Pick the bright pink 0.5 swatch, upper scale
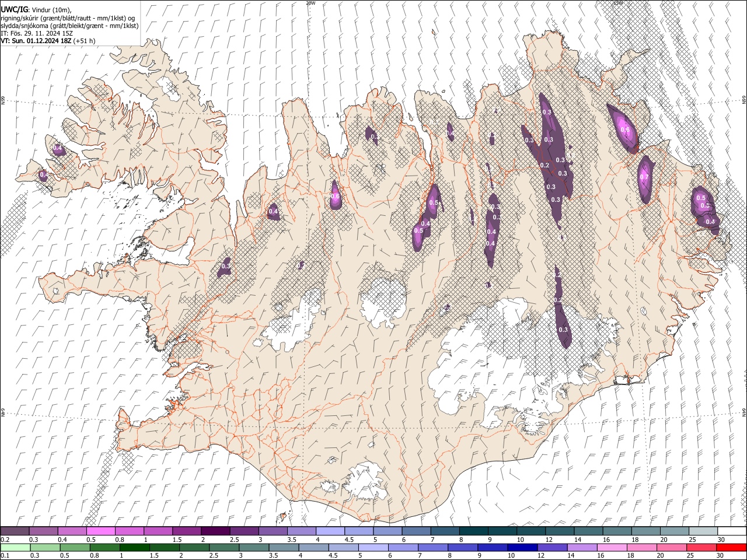This screenshot has width=747, height=560. pos(100,531)
